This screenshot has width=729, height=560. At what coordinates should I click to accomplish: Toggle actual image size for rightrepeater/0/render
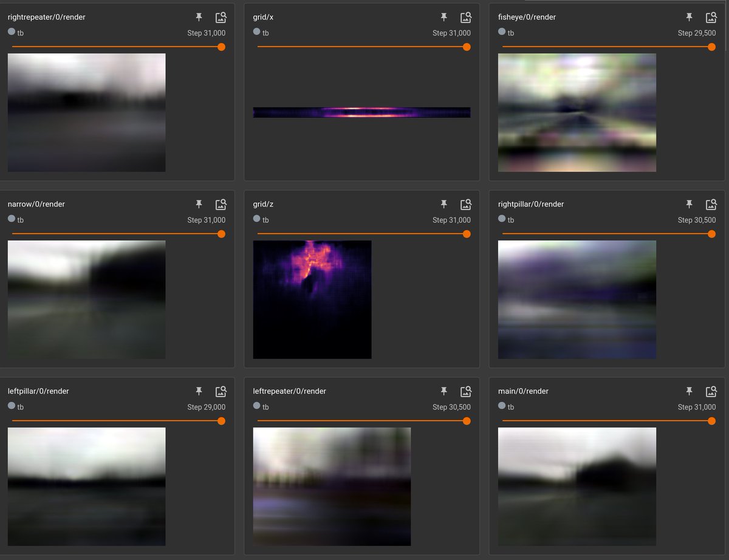(x=221, y=18)
